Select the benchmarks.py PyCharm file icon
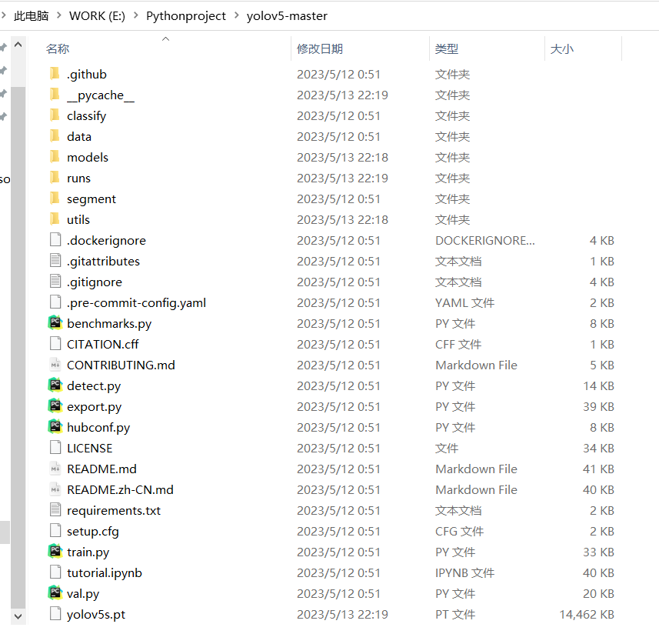Image resolution: width=659 pixels, height=644 pixels. (x=55, y=322)
